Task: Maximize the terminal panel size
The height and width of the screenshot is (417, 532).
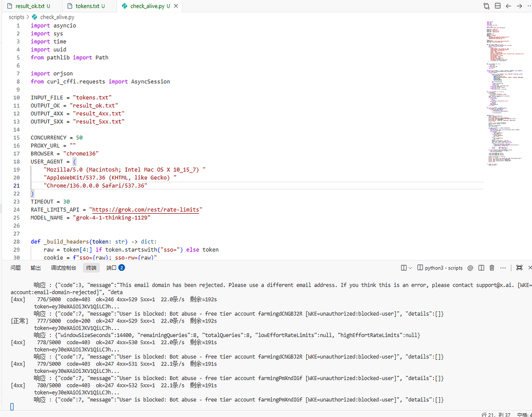Action: 519,268
